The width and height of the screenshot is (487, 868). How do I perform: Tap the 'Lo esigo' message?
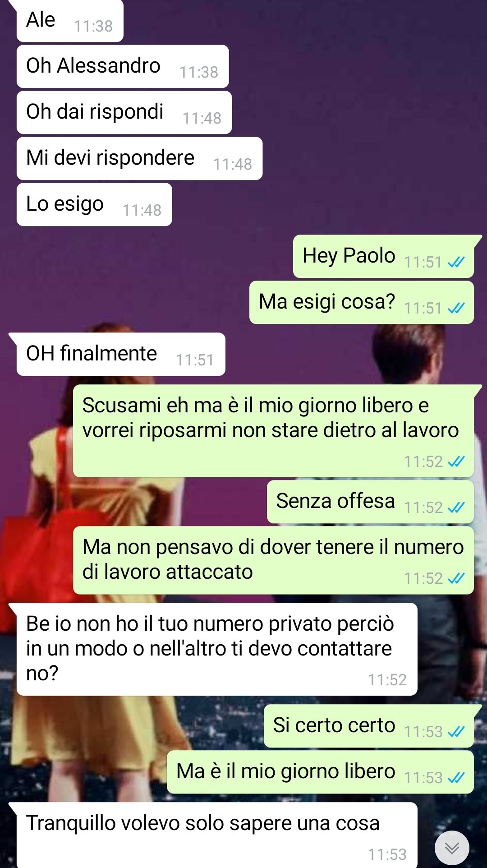[94, 204]
